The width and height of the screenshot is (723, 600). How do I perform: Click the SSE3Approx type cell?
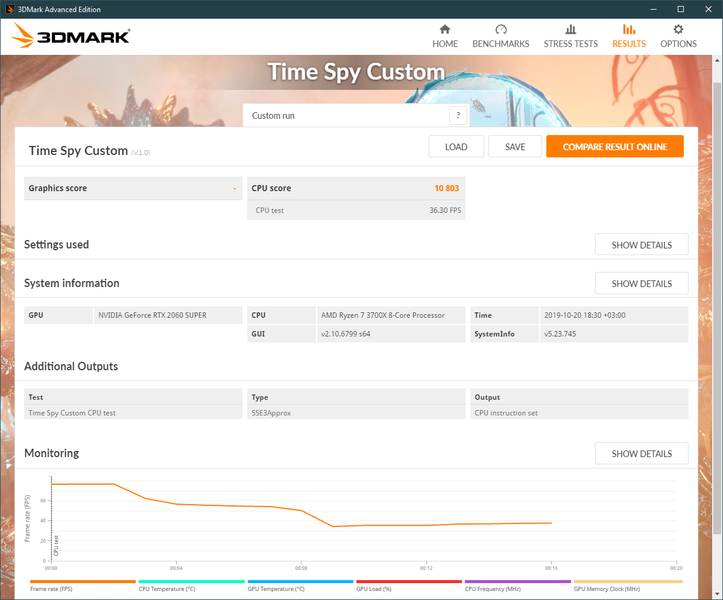click(x=356, y=413)
